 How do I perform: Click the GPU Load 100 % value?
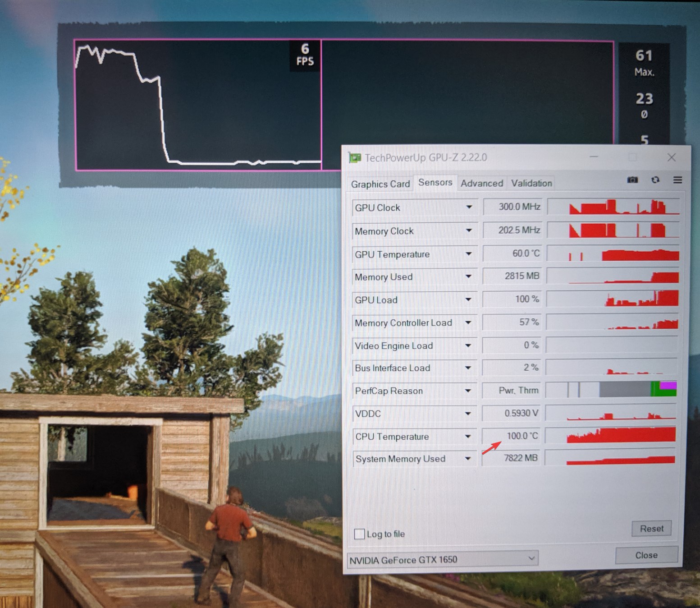coord(512,299)
